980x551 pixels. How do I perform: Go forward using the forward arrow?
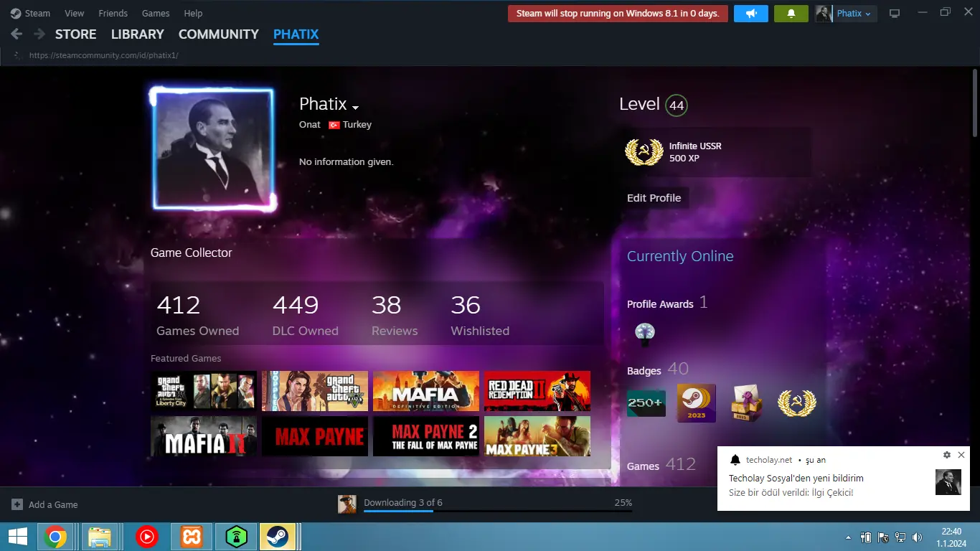coord(39,34)
